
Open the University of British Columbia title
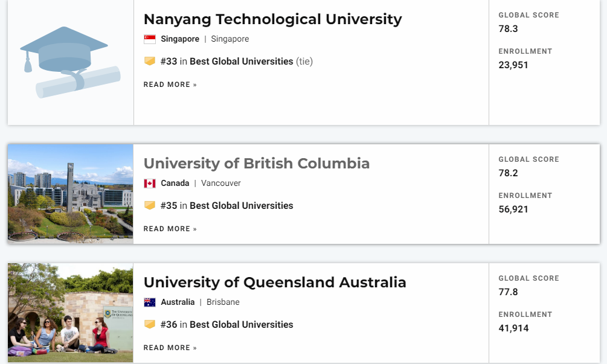[257, 164]
